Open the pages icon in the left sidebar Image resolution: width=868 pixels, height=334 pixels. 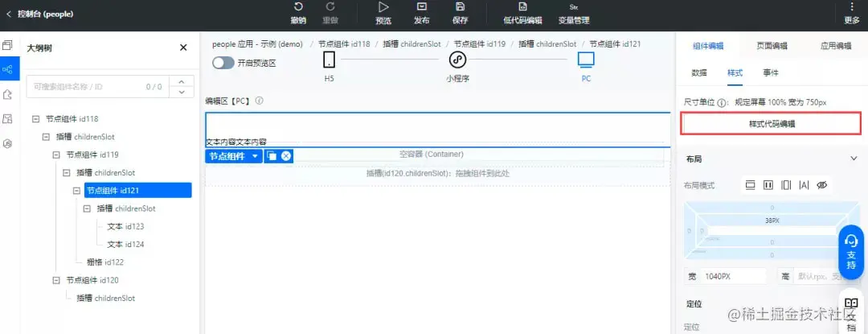pos(8,45)
